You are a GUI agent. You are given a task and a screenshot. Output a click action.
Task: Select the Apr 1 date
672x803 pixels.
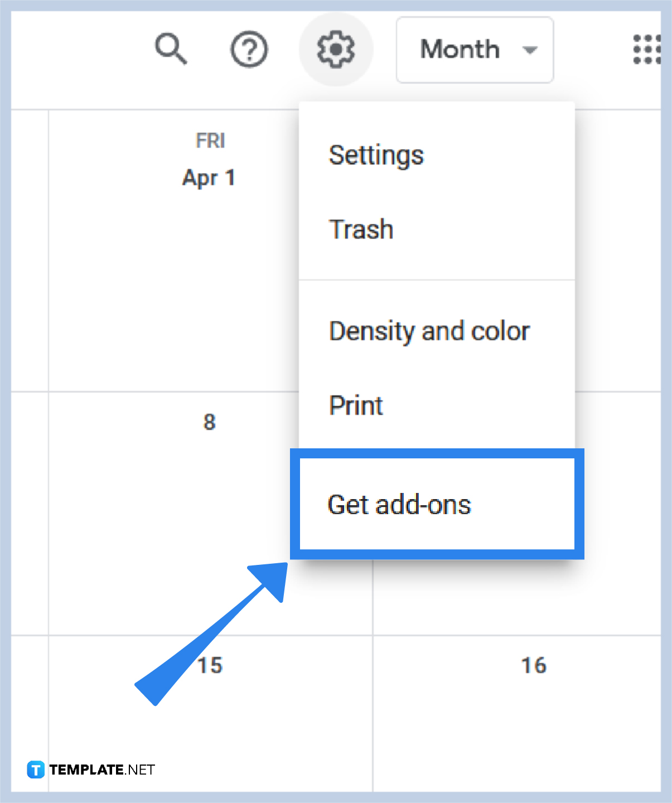click(209, 178)
